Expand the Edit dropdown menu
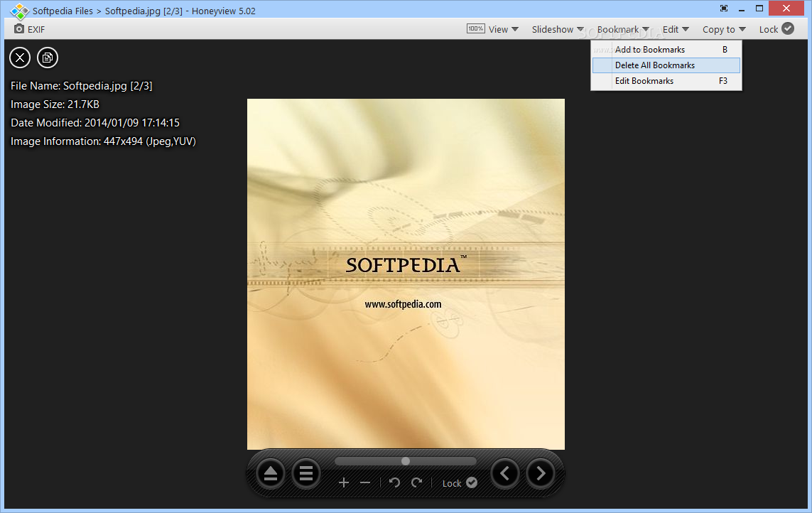The image size is (812, 513). click(x=676, y=30)
